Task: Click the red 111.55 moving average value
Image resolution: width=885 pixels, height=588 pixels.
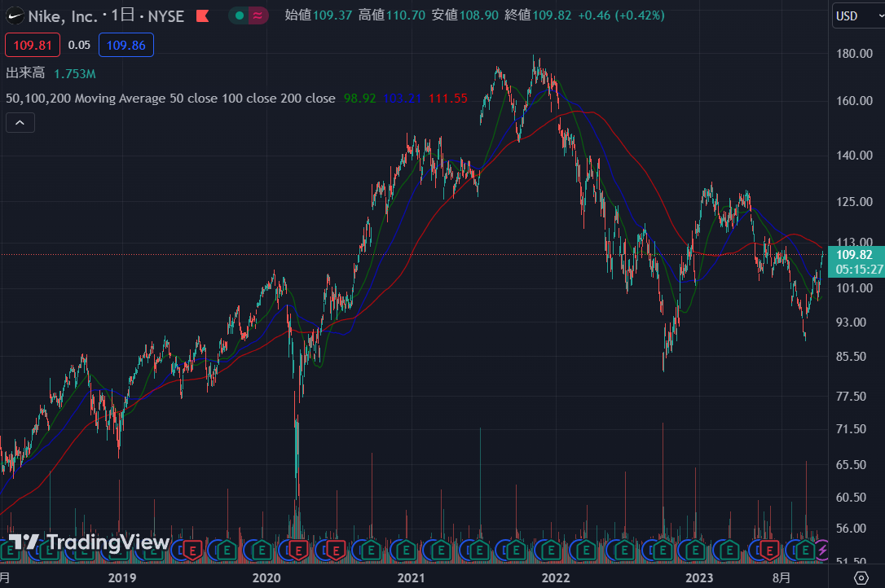Action: point(448,99)
